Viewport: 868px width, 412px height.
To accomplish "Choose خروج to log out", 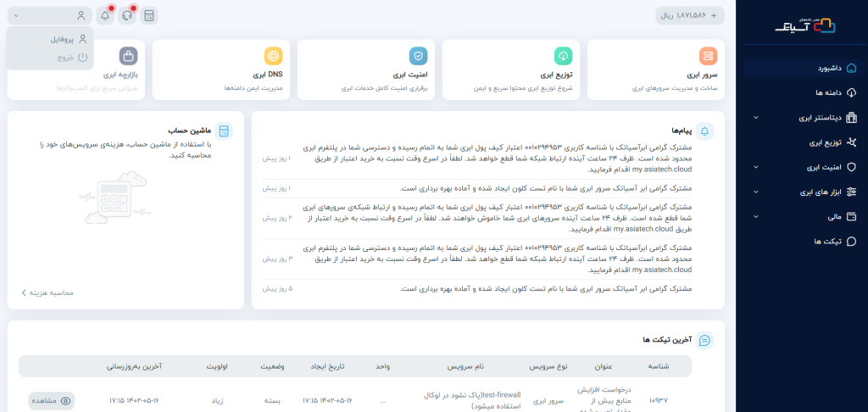I will 61,57.
